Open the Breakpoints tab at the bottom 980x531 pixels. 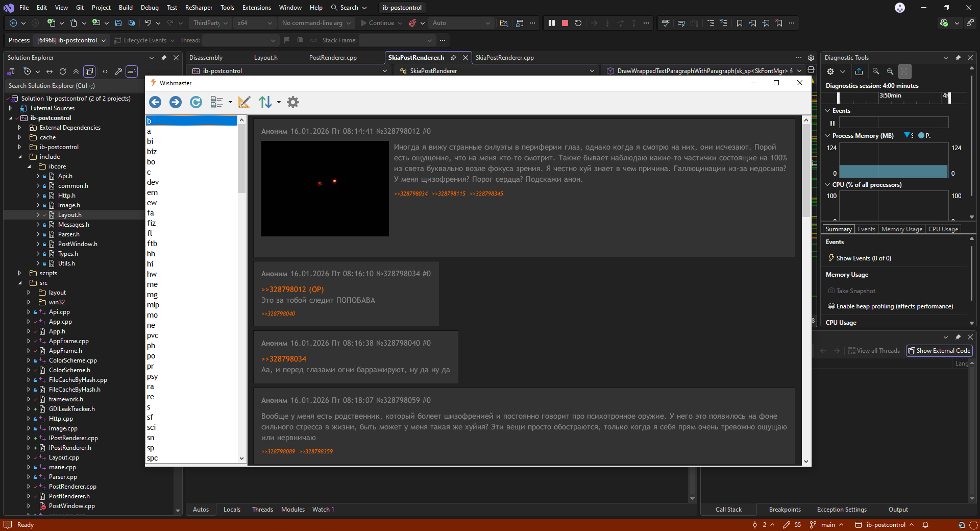click(x=785, y=510)
